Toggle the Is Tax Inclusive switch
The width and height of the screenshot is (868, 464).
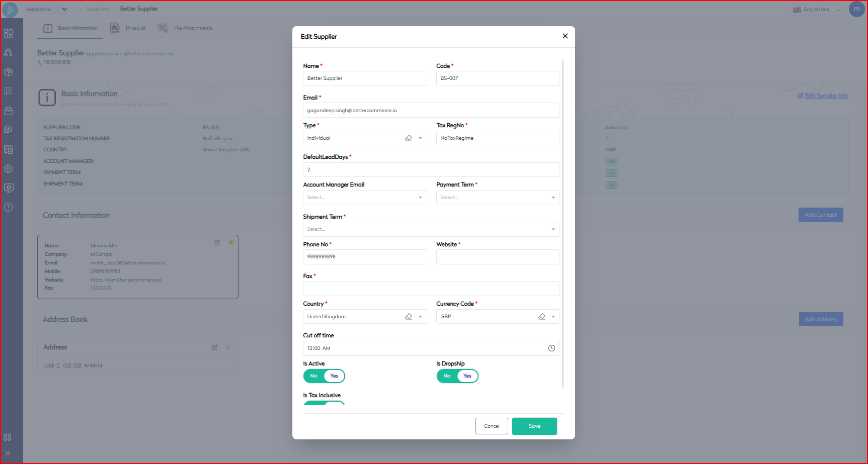click(324, 403)
